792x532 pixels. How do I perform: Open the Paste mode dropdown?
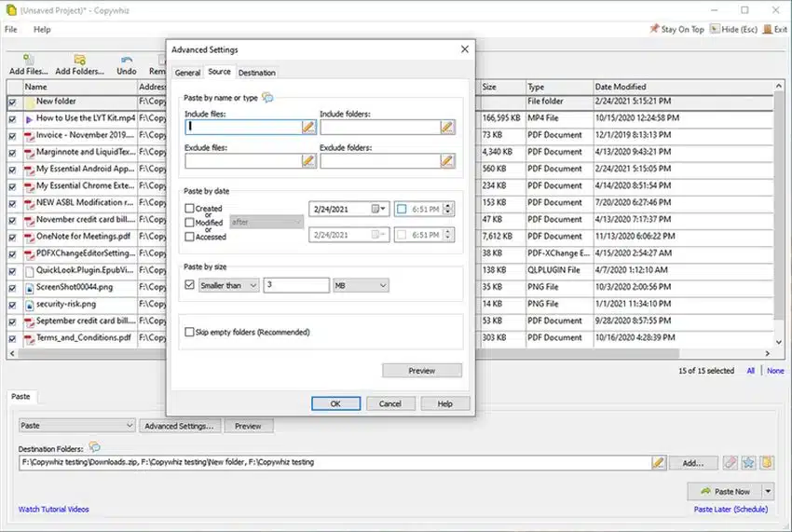[x=76, y=426]
